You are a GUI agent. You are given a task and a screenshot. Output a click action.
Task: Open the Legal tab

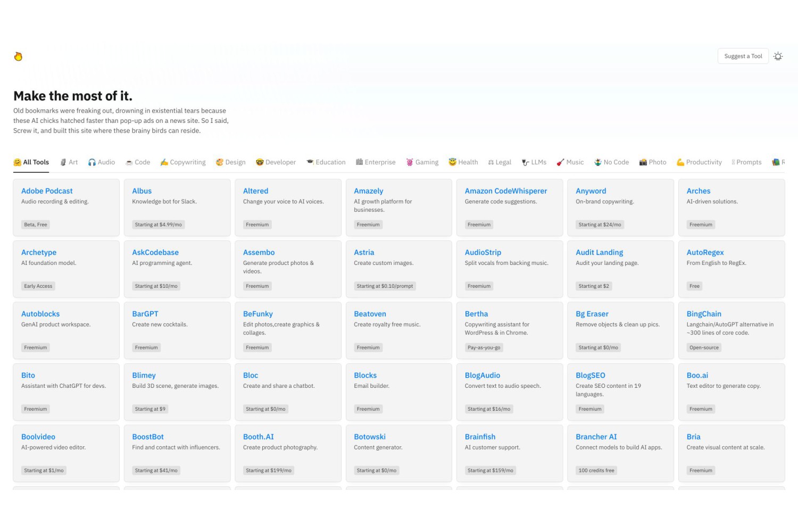(500, 162)
